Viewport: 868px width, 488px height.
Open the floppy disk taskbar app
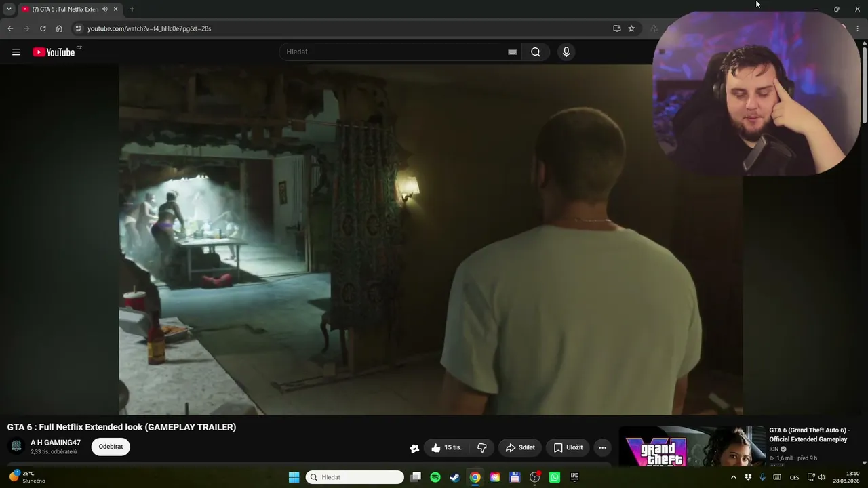pos(515,477)
